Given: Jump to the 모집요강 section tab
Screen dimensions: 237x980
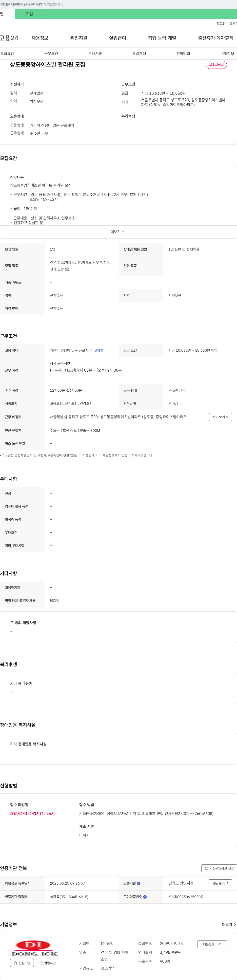Looking at the screenshot, I should (x=7, y=54).
